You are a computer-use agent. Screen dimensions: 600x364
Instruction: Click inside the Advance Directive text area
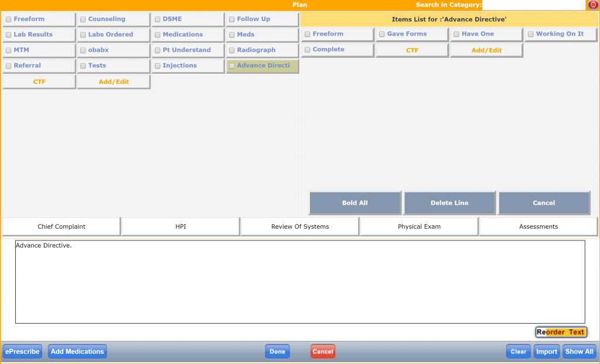click(300, 282)
